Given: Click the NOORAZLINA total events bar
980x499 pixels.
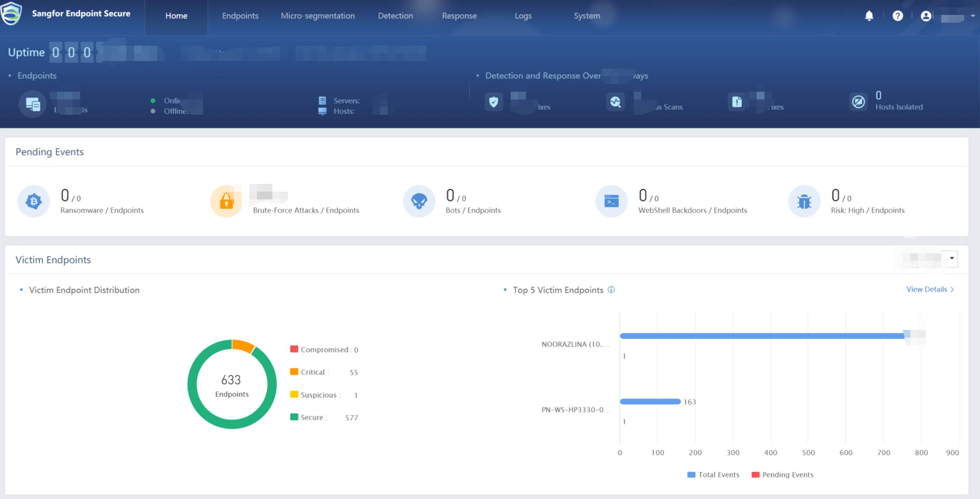Looking at the screenshot, I should [x=762, y=336].
